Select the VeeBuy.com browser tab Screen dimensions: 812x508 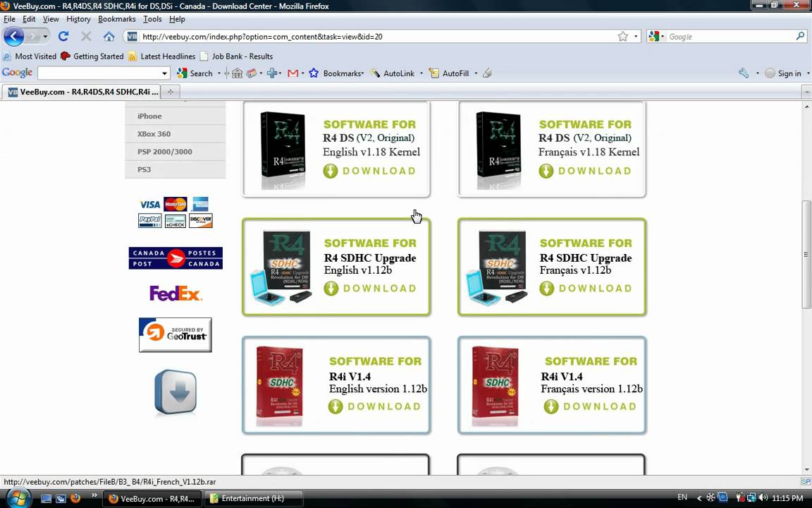(x=82, y=92)
